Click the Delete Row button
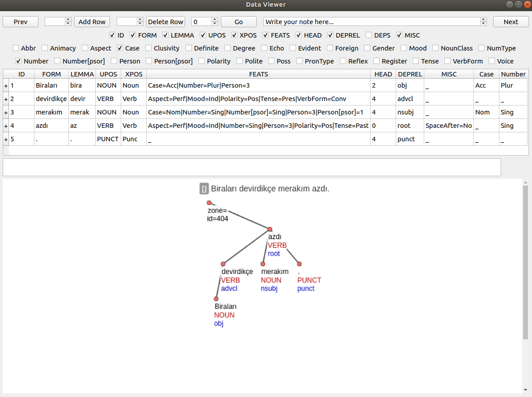 [x=165, y=22]
